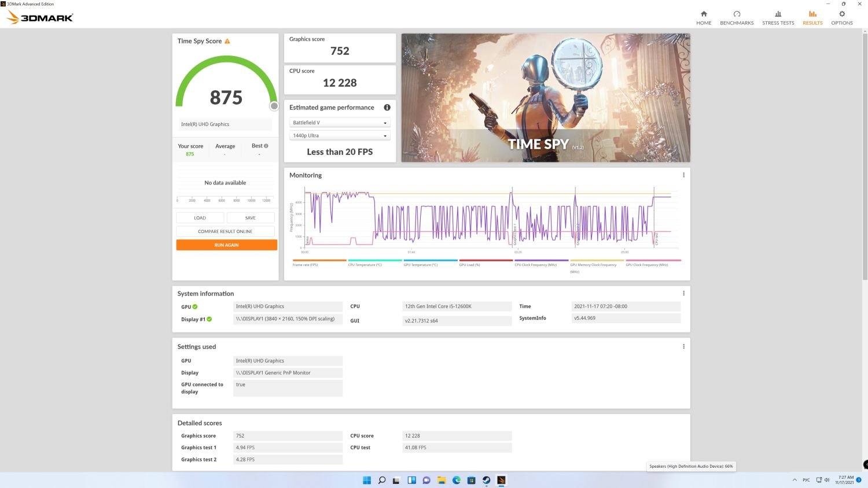Viewport: 868px width, 488px height.
Task: Select the Results tab
Action: (812, 17)
